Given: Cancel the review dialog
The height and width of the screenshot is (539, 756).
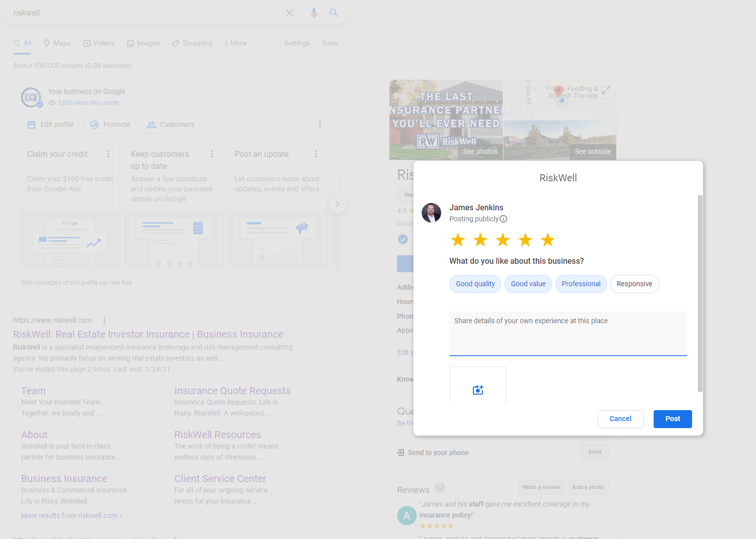Looking at the screenshot, I should pyautogui.click(x=621, y=419).
